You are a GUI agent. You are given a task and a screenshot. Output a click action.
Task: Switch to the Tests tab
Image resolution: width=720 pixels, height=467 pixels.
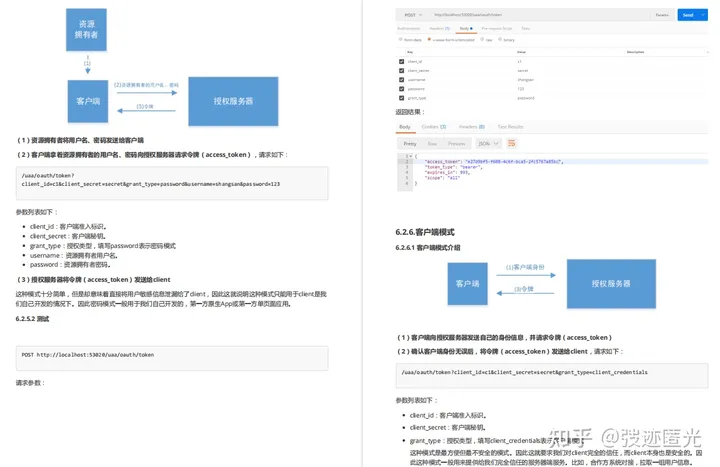coord(526,28)
